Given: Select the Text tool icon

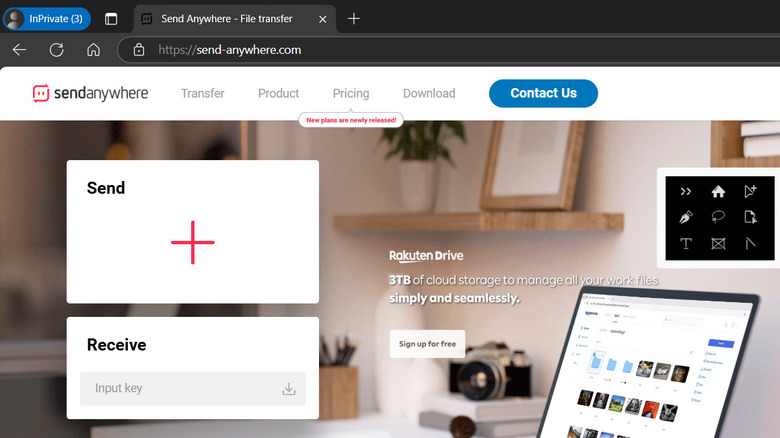Looking at the screenshot, I should point(685,243).
